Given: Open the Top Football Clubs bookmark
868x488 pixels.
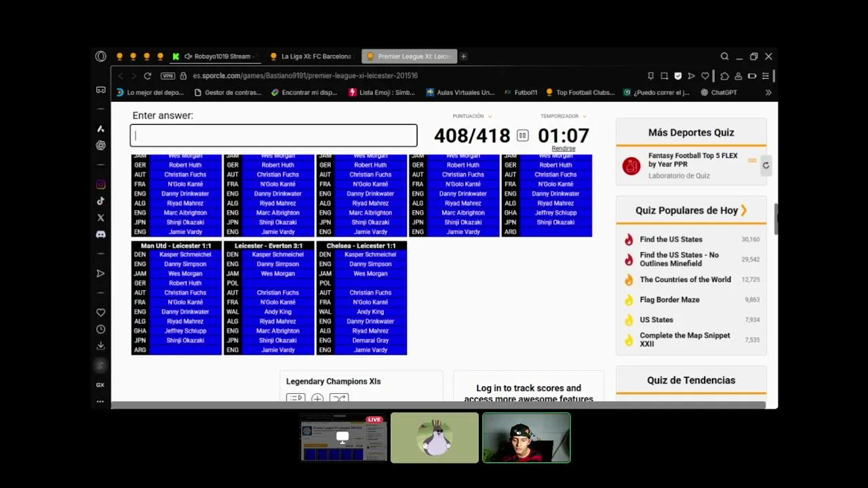Looking at the screenshot, I should point(580,93).
